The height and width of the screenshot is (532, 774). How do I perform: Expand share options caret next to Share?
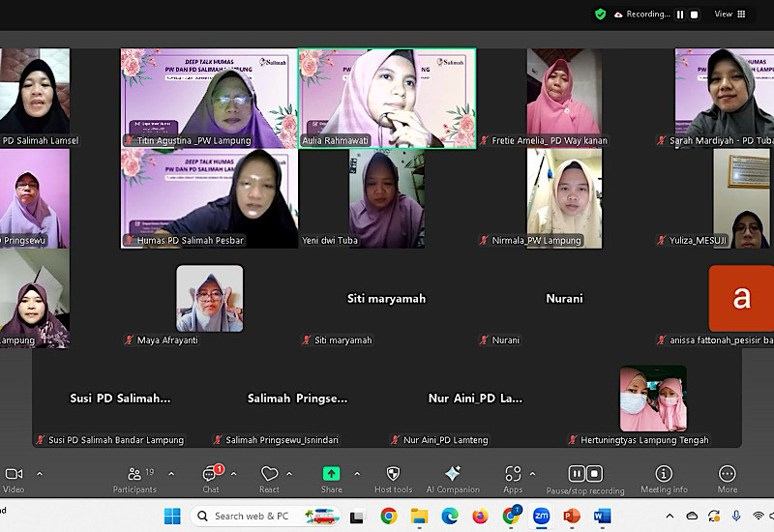pyautogui.click(x=357, y=474)
